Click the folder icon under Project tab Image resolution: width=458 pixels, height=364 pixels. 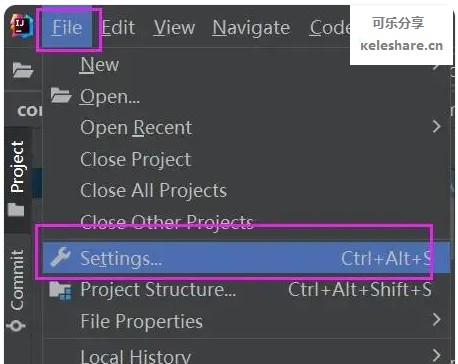click(16, 210)
